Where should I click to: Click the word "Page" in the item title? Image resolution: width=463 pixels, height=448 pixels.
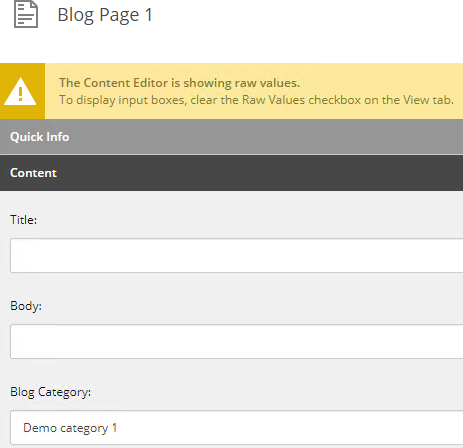pyautogui.click(x=119, y=16)
